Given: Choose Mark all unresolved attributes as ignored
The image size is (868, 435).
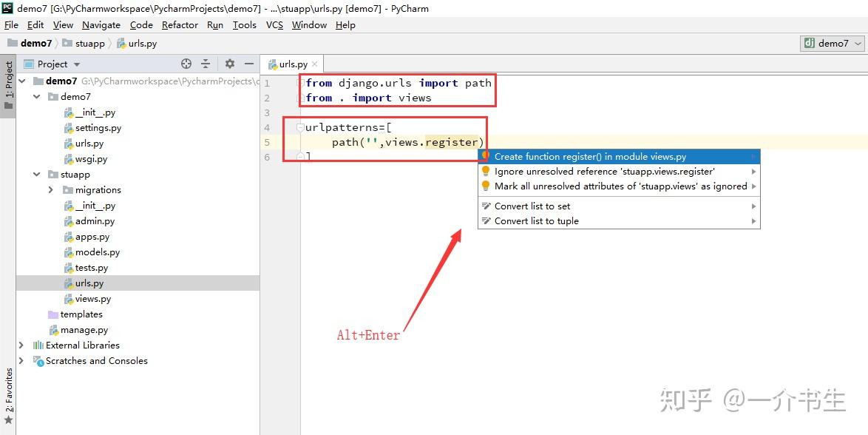Looking at the screenshot, I should point(619,186).
